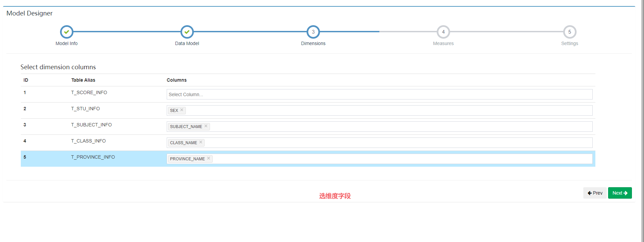Select the SEX tag text
The image size is (644, 242).
[x=174, y=110]
